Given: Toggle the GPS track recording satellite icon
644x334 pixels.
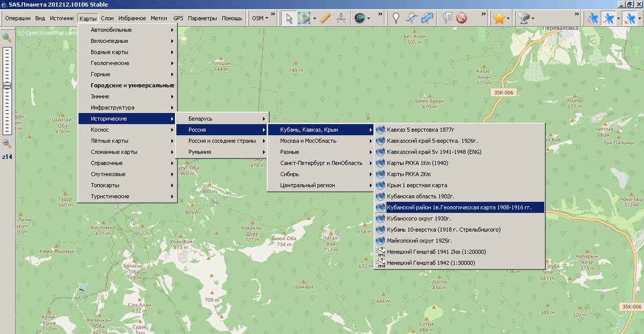Looking at the screenshot, I should 609,18.
